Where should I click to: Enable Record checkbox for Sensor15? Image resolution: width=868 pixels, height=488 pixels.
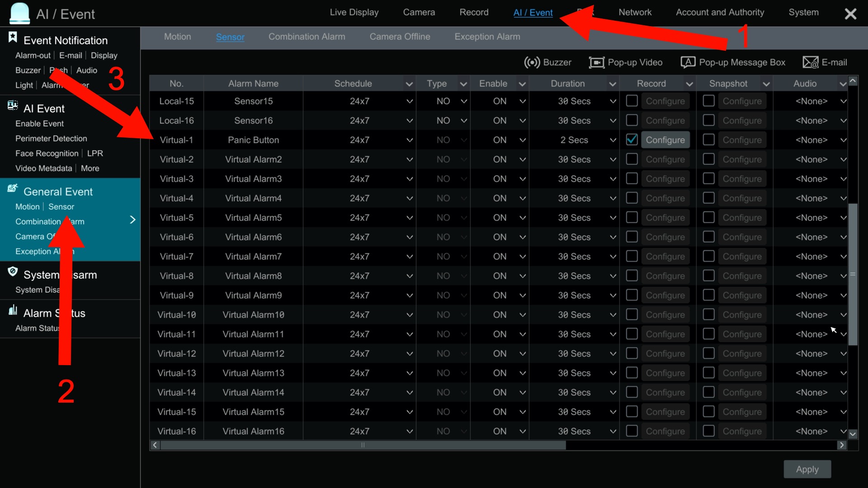pos(632,101)
